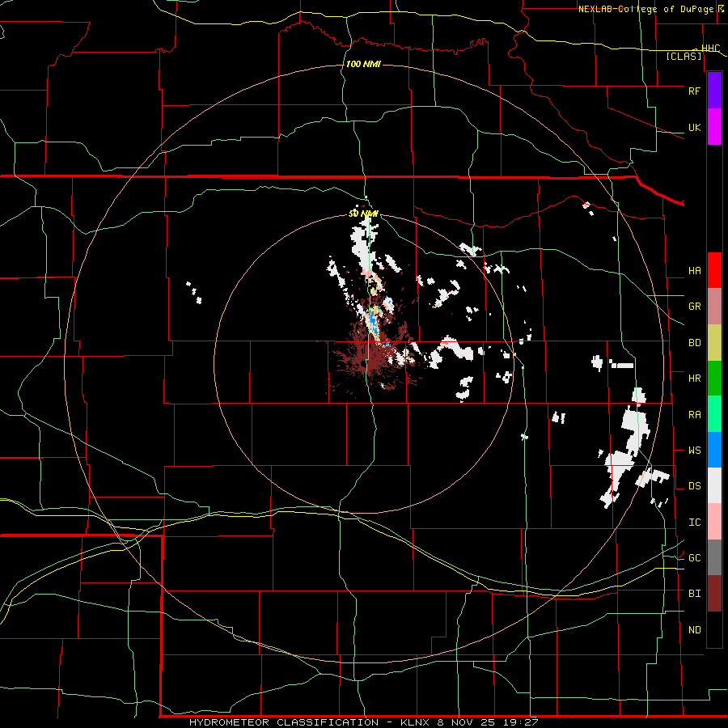Select the blue WS legend swatch
The height and width of the screenshot is (728, 728).
(714, 450)
